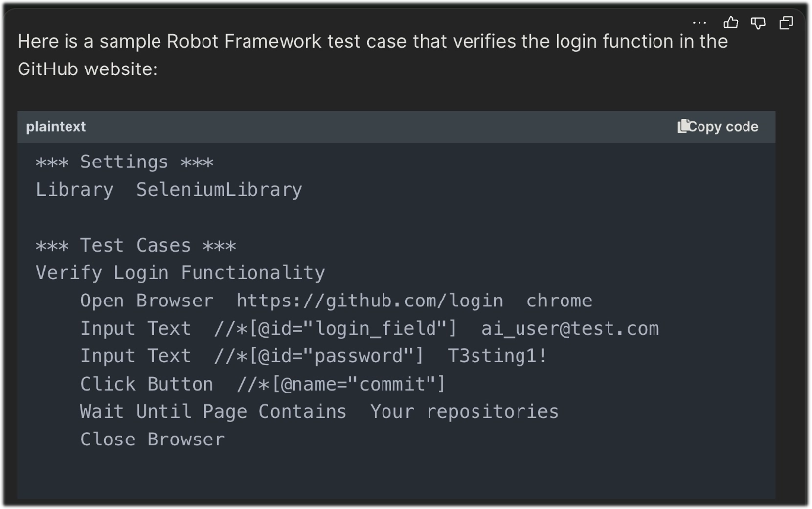Click the 'Wait Until Page Contains' line
Viewport: 812px width, 509px height.
(x=320, y=411)
